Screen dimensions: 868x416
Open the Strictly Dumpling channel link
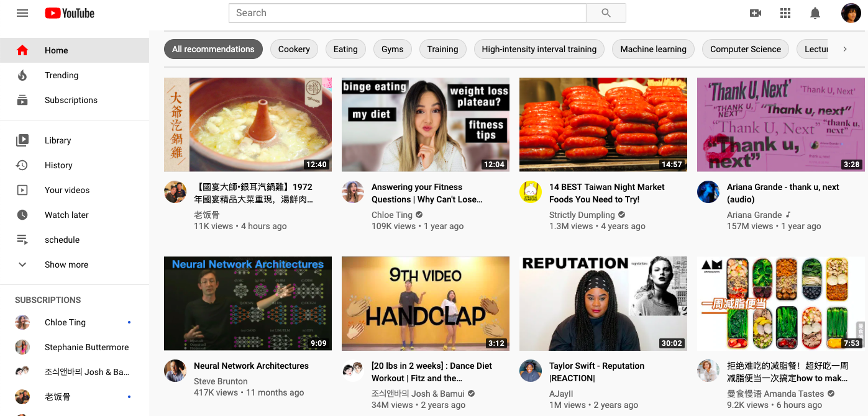[x=582, y=215]
